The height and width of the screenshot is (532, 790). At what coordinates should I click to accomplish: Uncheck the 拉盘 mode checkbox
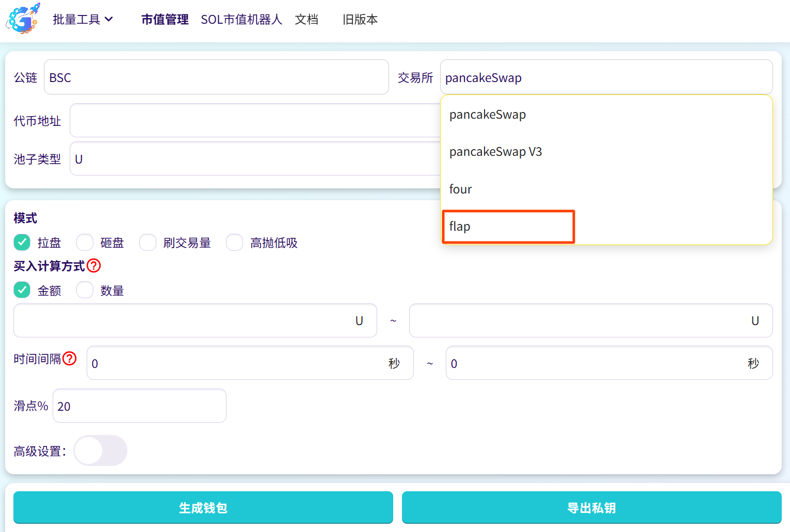pyautogui.click(x=22, y=243)
